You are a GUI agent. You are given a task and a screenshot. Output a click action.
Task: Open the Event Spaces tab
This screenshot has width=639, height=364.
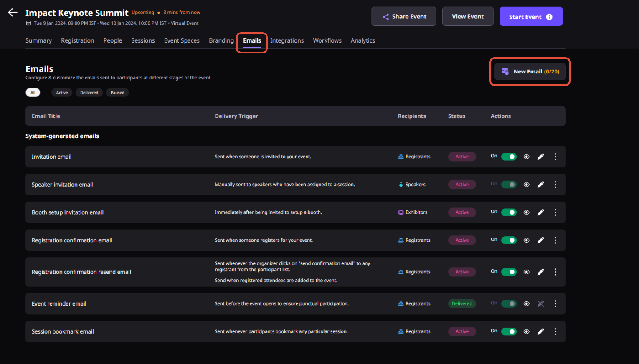pos(182,40)
